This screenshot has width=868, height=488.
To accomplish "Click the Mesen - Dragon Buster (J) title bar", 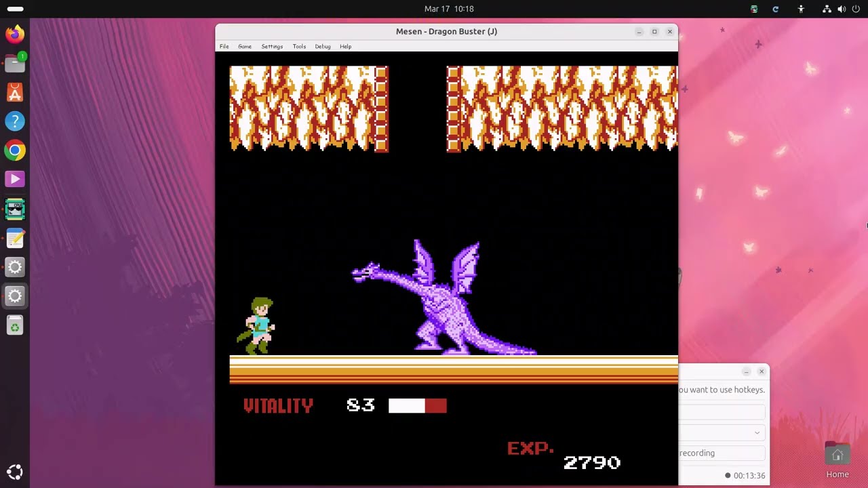I will pyautogui.click(x=446, y=32).
